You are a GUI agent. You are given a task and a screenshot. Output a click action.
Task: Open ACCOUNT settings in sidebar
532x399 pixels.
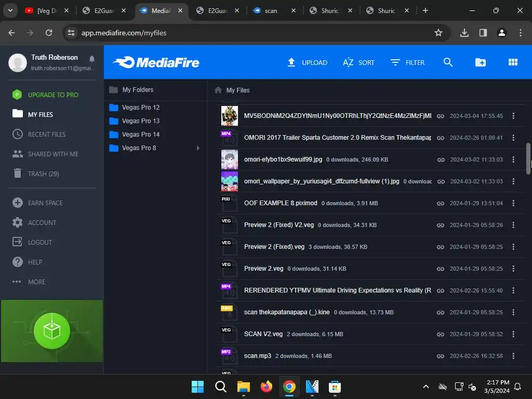[34, 222]
